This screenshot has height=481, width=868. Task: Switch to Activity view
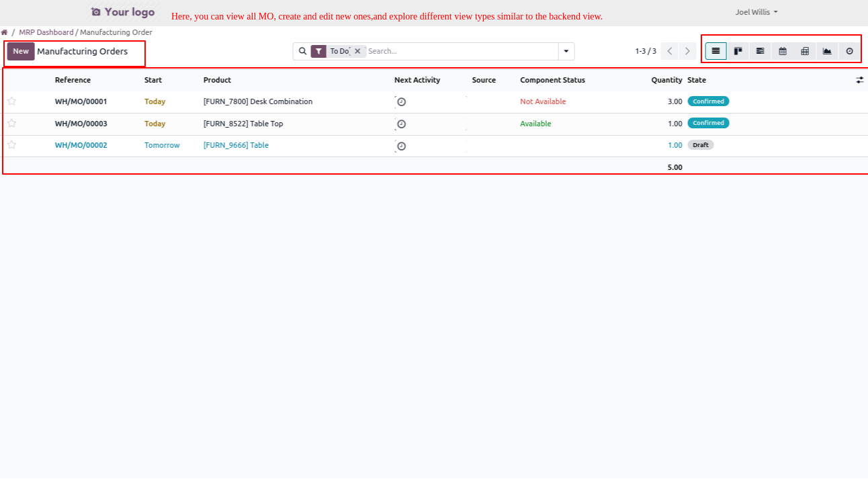[x=849, y=51]
